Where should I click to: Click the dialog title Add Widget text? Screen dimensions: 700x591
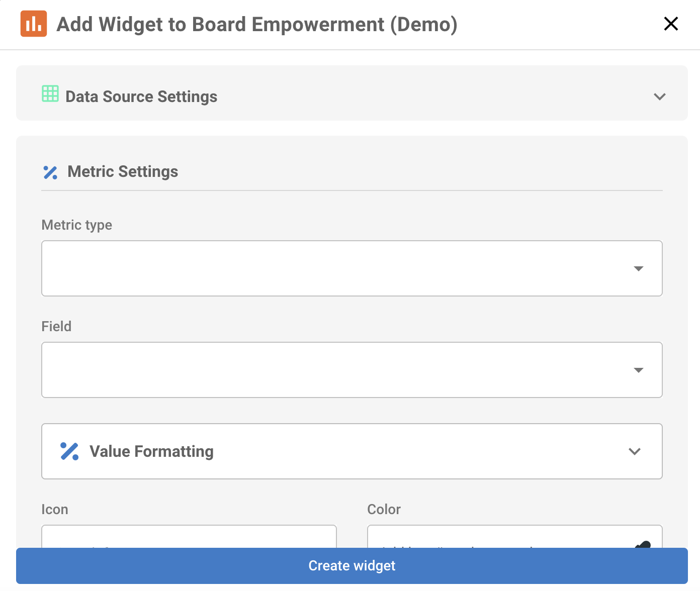[257, 24]
